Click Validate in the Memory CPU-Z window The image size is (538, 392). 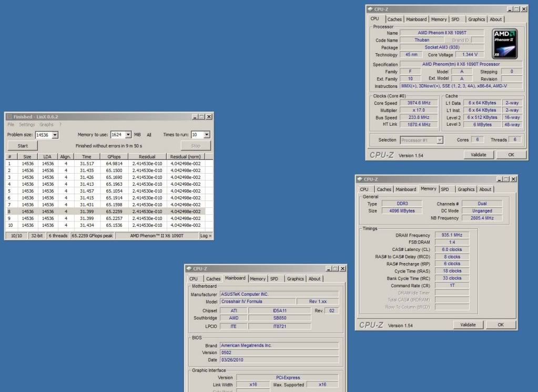coord(468,325)
